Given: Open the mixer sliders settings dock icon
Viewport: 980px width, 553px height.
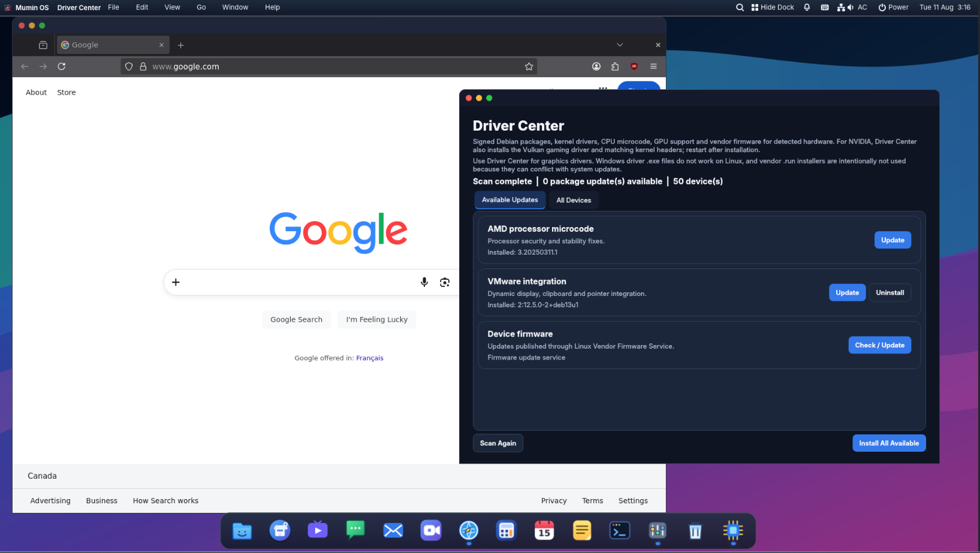Looking at the screenshot, I should coord(658,531).
